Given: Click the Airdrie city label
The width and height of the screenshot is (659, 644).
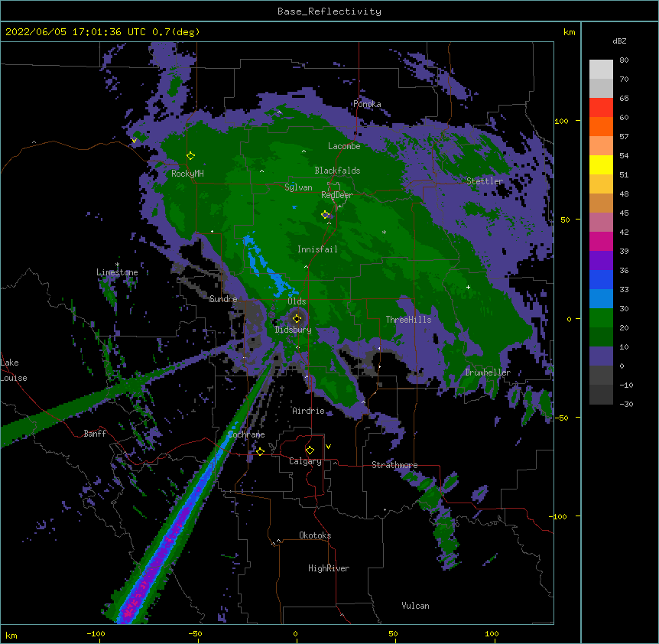Looking at the screenshot, I should click(x=308, y=411).
